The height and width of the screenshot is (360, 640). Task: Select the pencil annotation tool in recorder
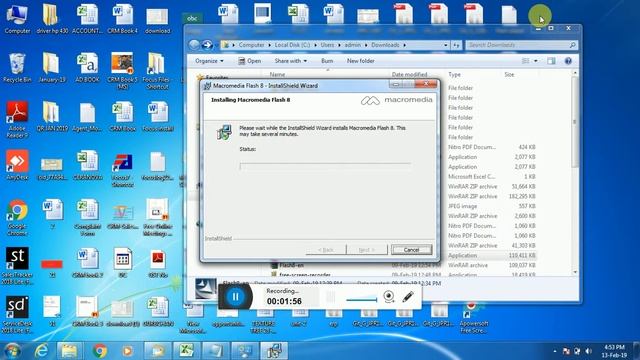pyautogui.click(x=408, y=297)
